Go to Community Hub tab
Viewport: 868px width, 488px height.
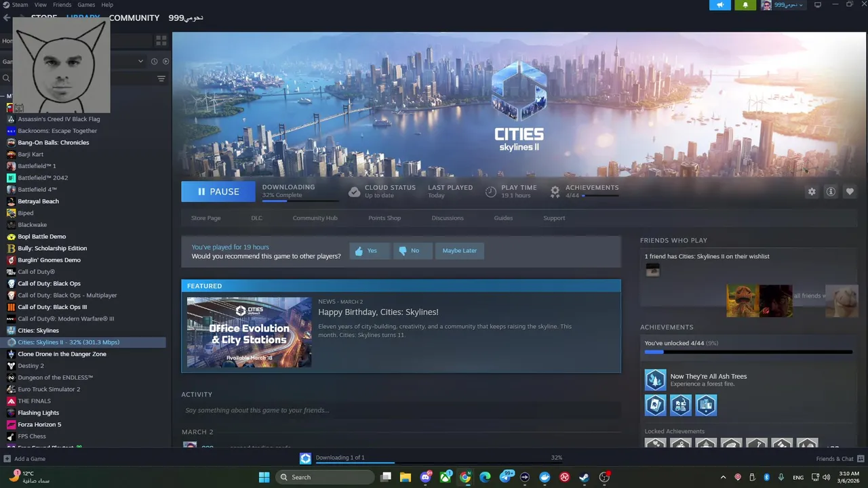[x=315, y=218]
